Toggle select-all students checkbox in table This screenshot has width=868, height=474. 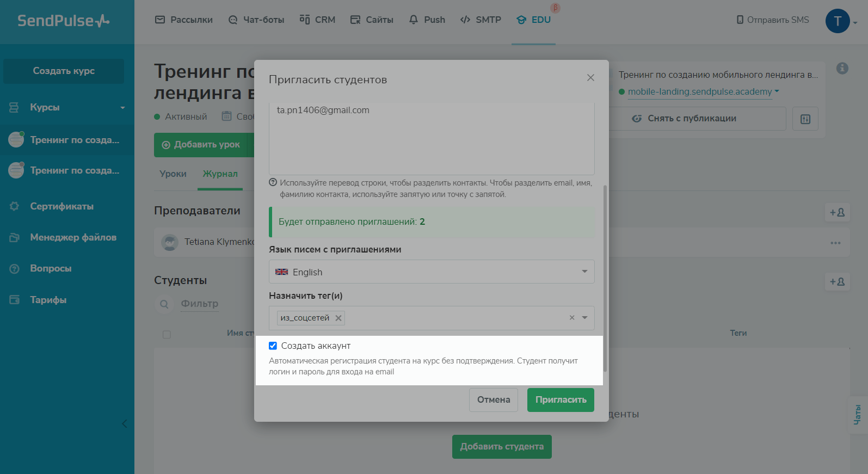[x=167, y=334]
